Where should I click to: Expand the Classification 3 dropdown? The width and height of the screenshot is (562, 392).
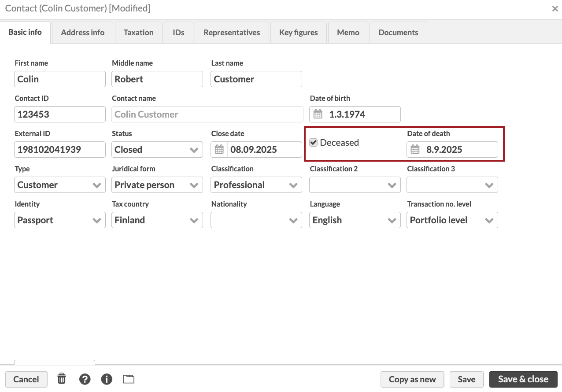tap(452, 185)
